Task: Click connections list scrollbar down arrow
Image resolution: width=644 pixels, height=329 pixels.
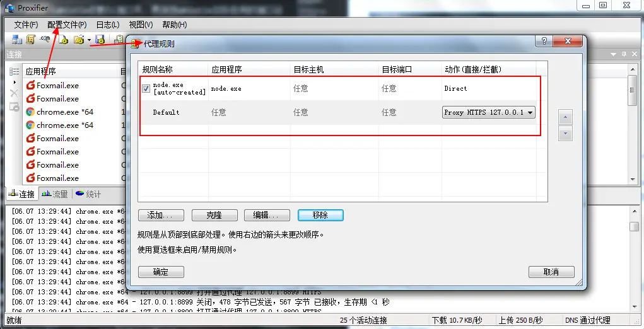Action: pyautogui.click(x=633, y=180)
